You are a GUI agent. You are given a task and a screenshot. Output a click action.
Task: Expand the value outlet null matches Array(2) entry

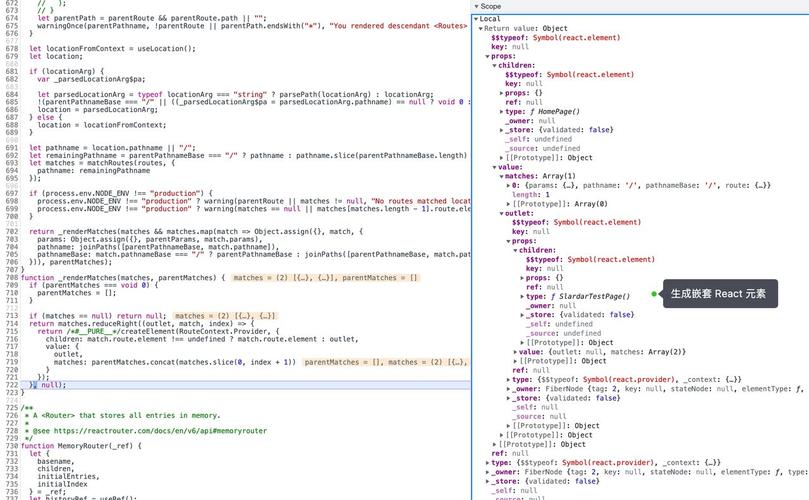coord(516,352)
